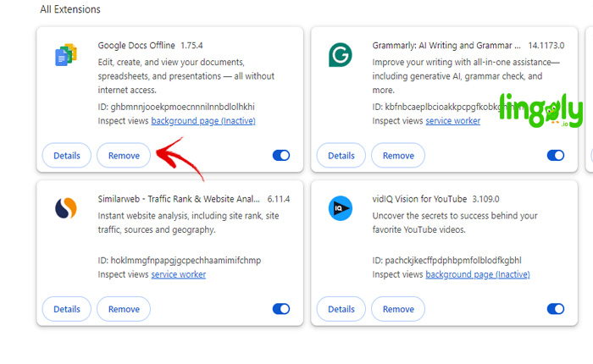Image resolution: width=593 pixels, height=364 pixels.
Task: Open Similarweb service worker link
Action: coord(179,274)
